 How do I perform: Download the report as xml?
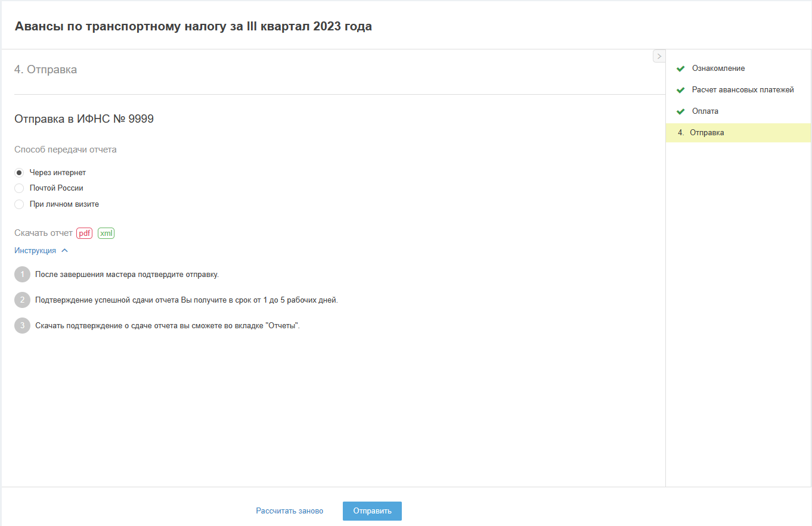pyautogui.click(x=106, y=234)
